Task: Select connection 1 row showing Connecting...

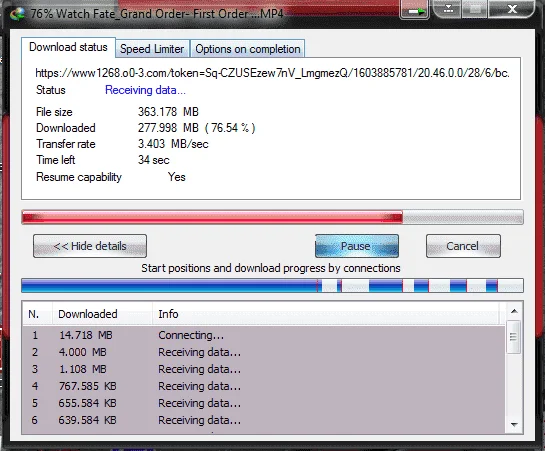Action: 264,335
